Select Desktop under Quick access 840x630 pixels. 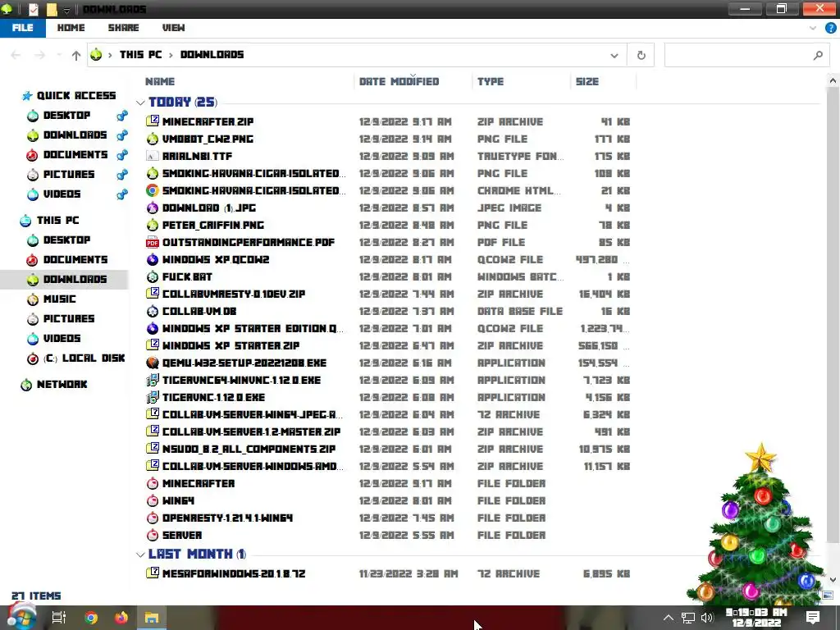[x=66, y=115]
